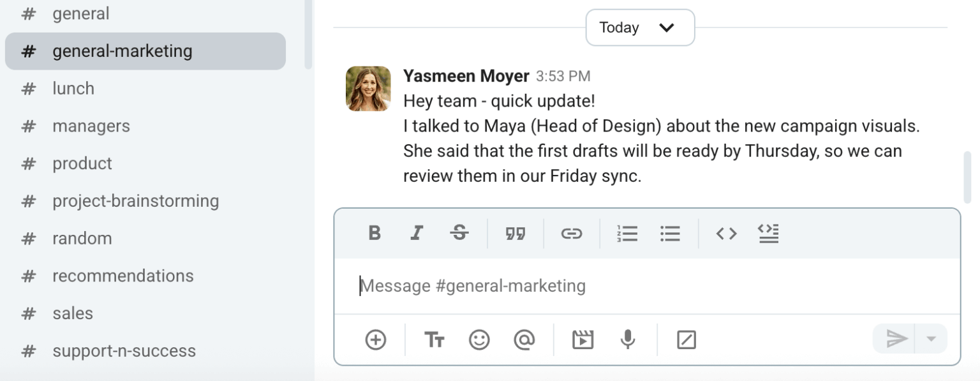Start a bulleted list

tap(670, 234)
